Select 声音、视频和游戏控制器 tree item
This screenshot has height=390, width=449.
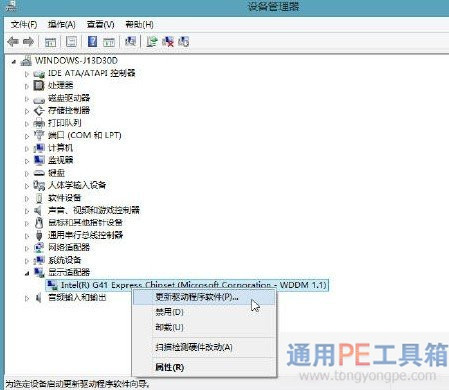tap(94, 210)
